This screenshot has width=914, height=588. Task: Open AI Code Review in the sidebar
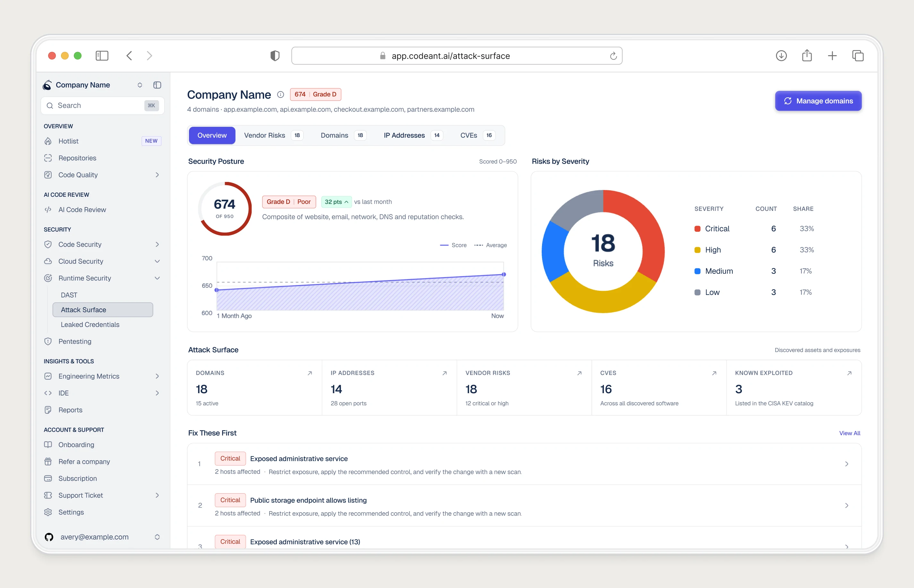(x=102, y=209)
